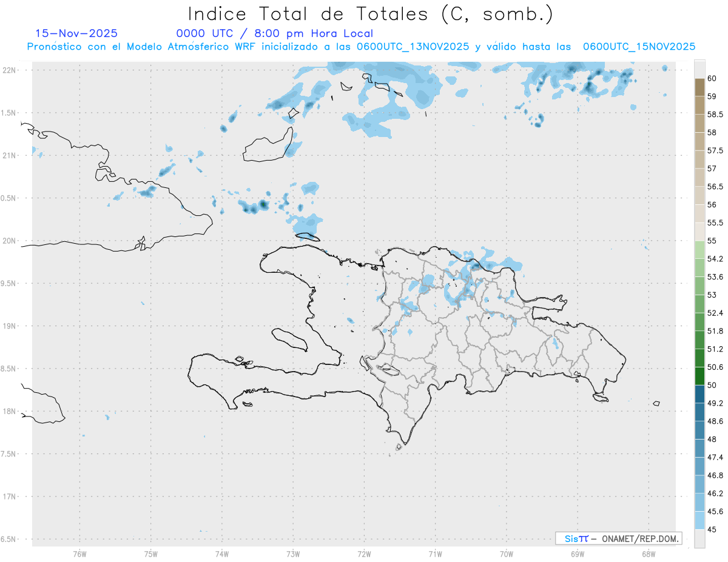Pick the beige swatch between 55 and 55.5
Image resolution: width=728 pixels, height=562 pixels.
coord(699,232)
